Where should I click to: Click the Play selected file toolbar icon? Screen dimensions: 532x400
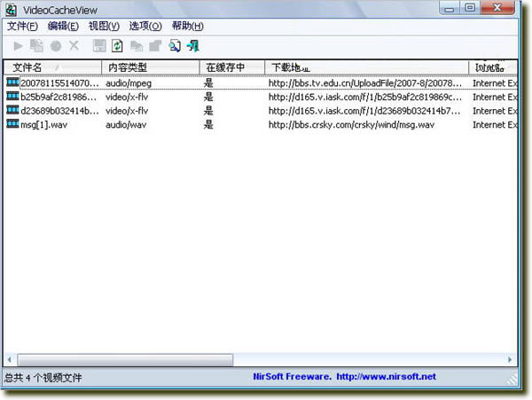point(19,45)
